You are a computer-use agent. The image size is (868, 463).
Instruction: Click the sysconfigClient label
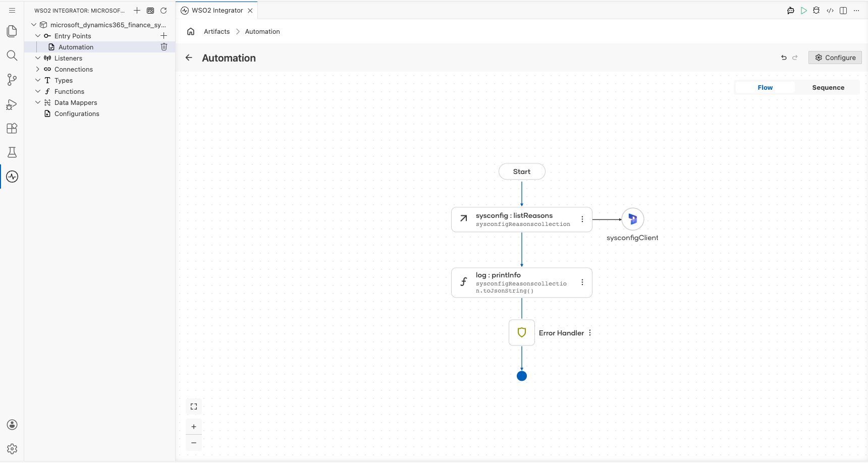point(632,238)
